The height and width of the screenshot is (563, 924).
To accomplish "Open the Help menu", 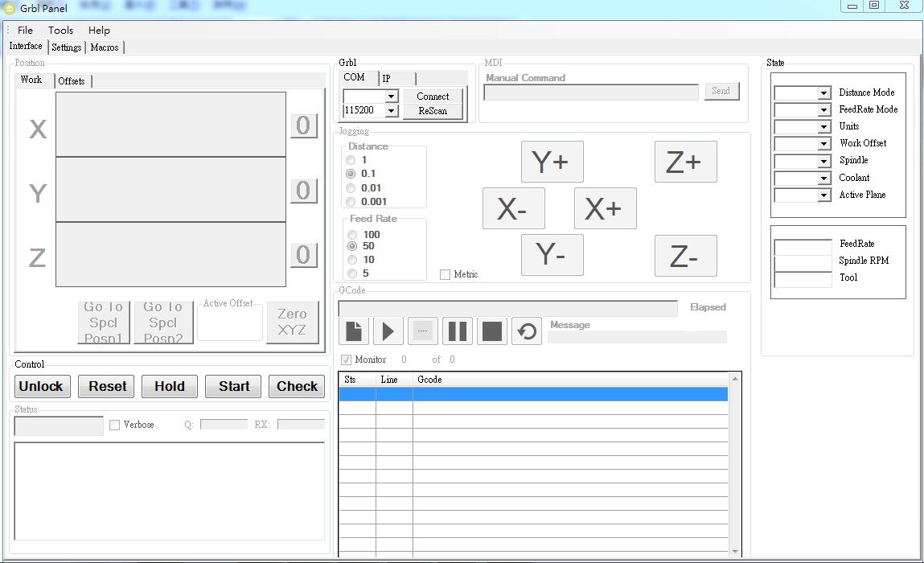I will (99, 30).
